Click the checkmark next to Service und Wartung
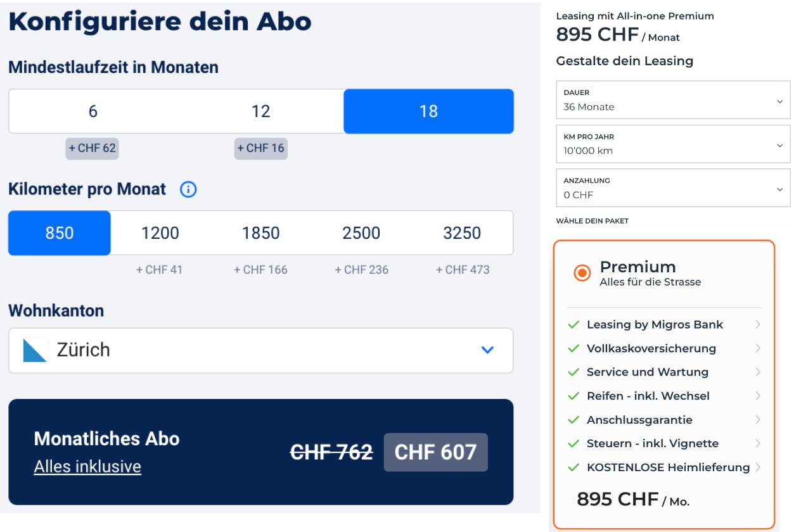This screenshot has width=801, height=532. coord(574,372)
